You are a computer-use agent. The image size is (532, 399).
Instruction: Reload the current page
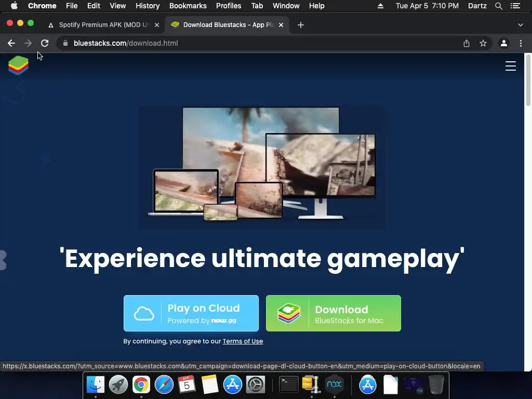[45, 43]
